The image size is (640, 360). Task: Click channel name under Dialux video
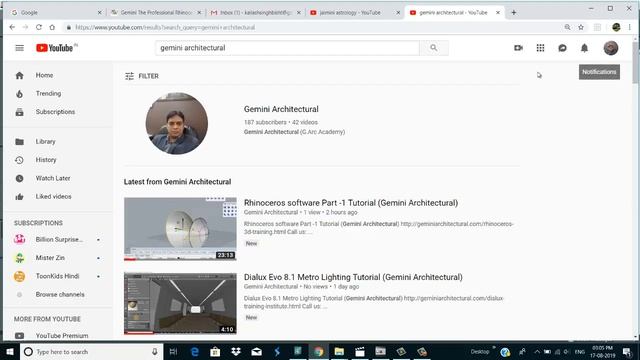click(271, 287)
